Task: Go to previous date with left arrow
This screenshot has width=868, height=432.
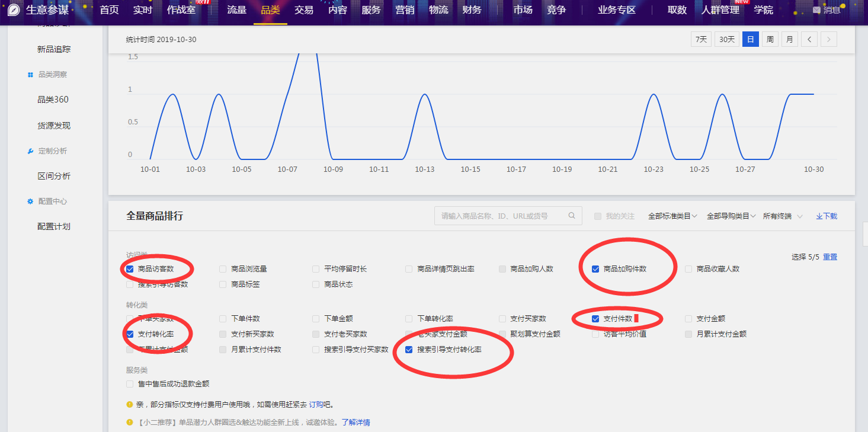Action: click(809, 39)
